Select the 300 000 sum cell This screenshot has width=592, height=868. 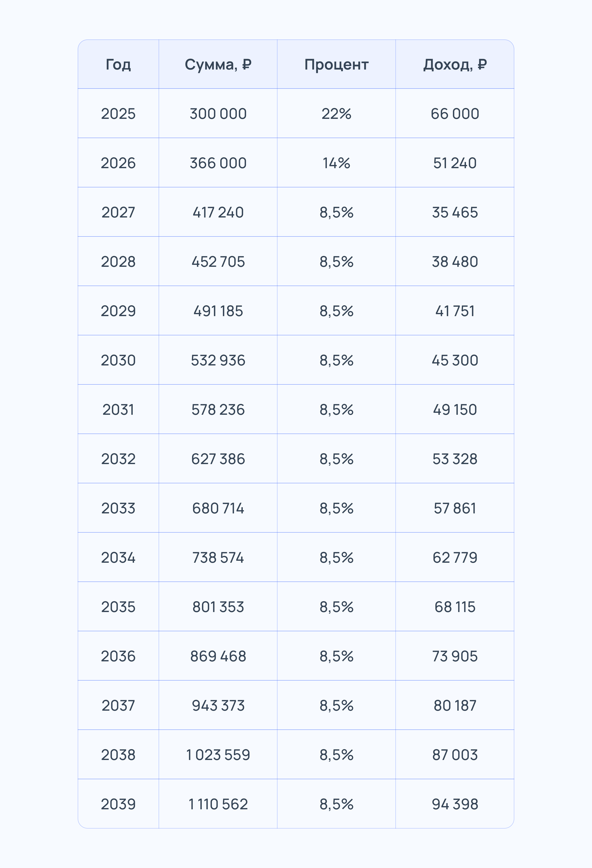pyautogui.click(x=218, y=113)
